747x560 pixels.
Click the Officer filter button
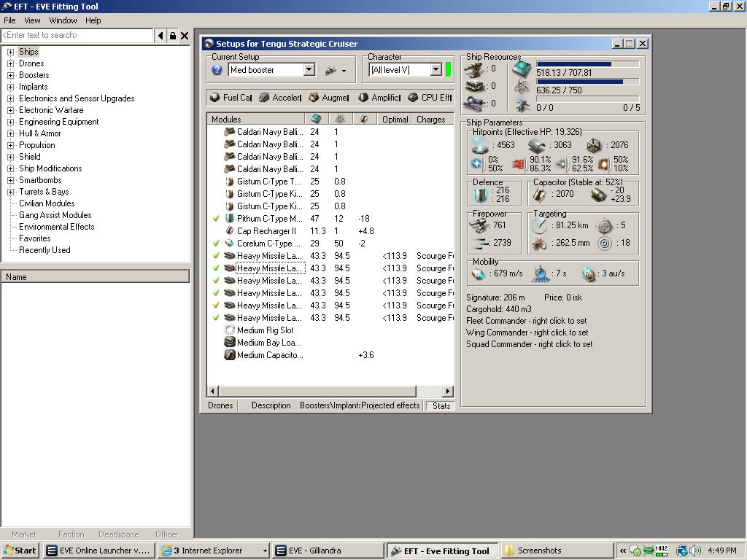[167, 534]
